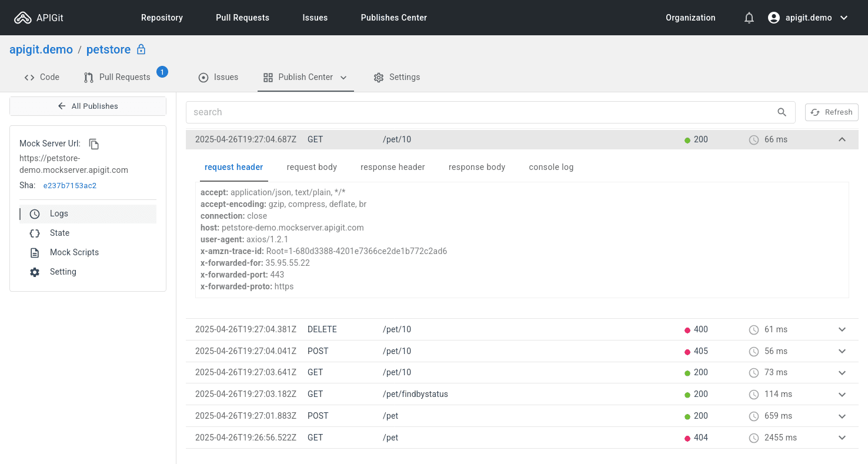
Task: Open the Pull Requests repository tab
Action: point(117,77)
